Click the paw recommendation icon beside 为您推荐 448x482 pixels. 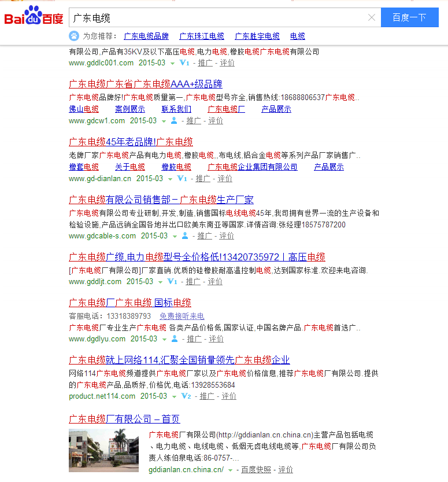click(x=73, y=36)
